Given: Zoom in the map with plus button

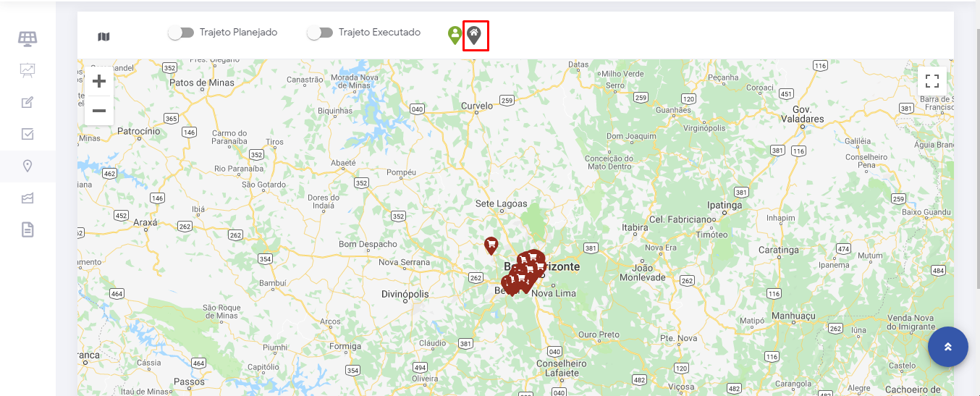Looking at the screenshot, I should 99,81.
